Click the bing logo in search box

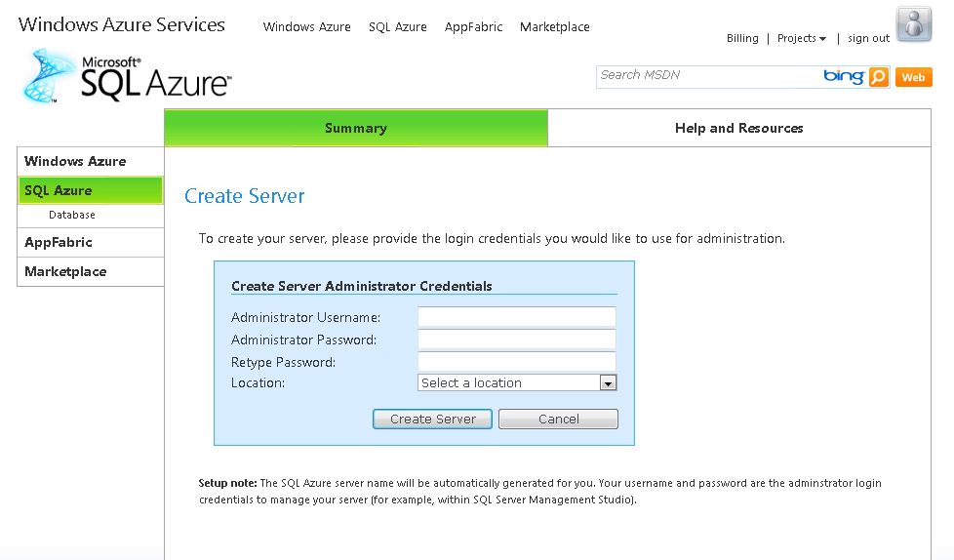click(x=844, y=77)
